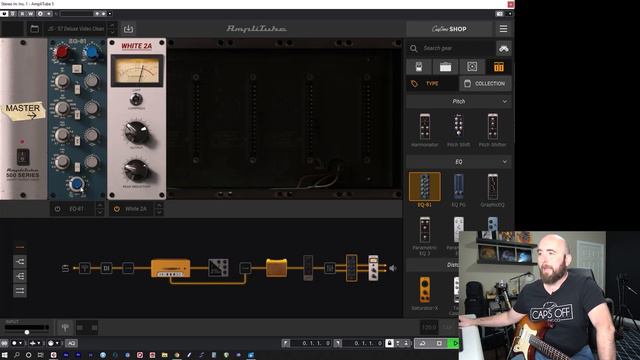The width and height of the screenshot is (640, 360).
Task: Open the tuner button in the bottom bar
Action: (x=65, y=327)
